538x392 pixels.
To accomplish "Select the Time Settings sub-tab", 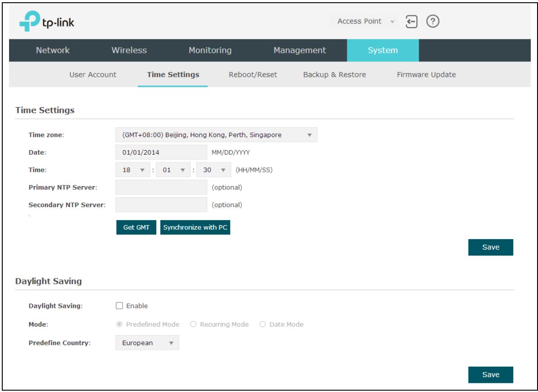I will point(173,75).
